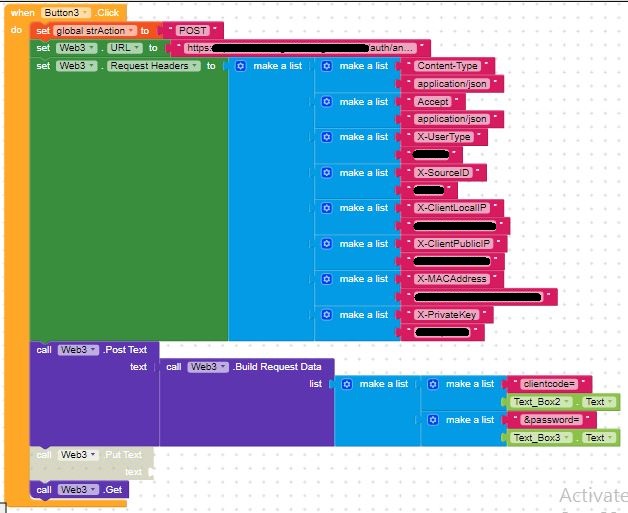Viewport: 628px width, 513px height.
Task: Edit the clientcode= text string
Action: [x=549, y=384]
